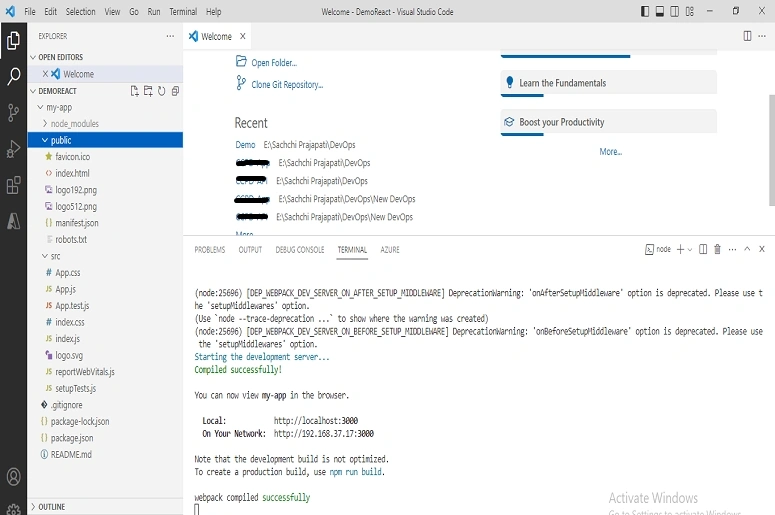775x515 pixels.
Task: Switch to the PROBLEMS tab
Action: click(x=210, y=250)
